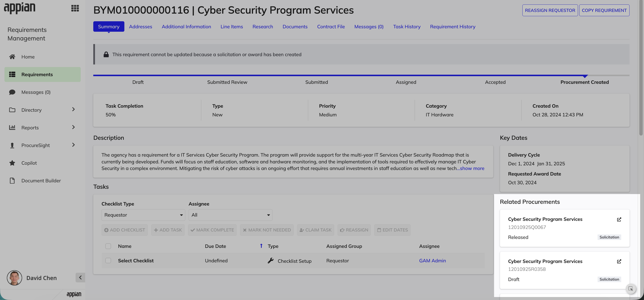Click the Oct 30, 2024 requested award date
This screenshot has width=644, height=300.
522,183
